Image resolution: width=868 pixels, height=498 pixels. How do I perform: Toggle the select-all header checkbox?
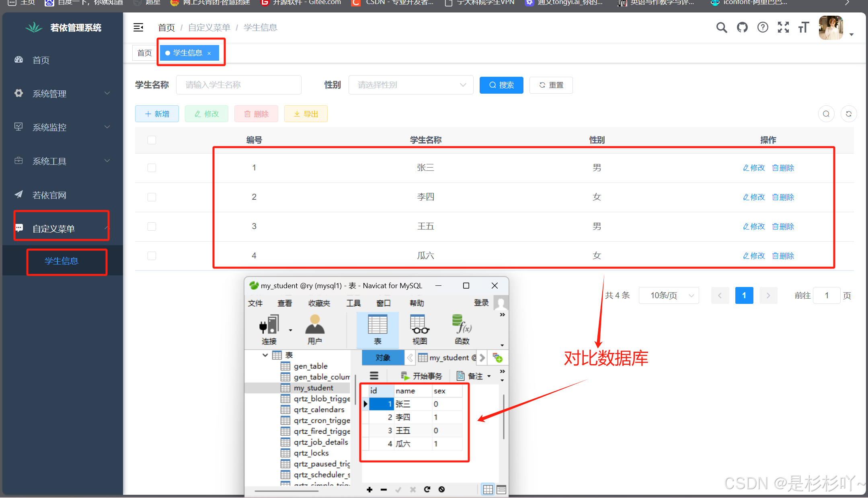pyautogui.click(x=152, y=140)
